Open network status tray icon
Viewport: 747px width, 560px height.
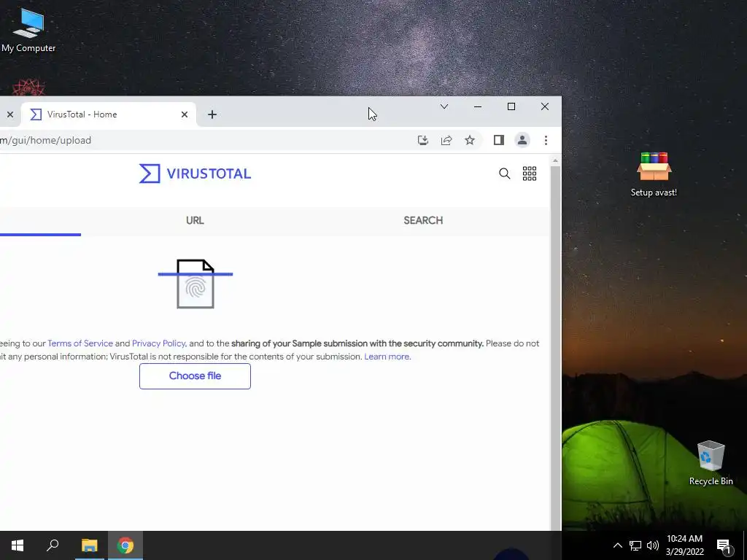[635, 545]
